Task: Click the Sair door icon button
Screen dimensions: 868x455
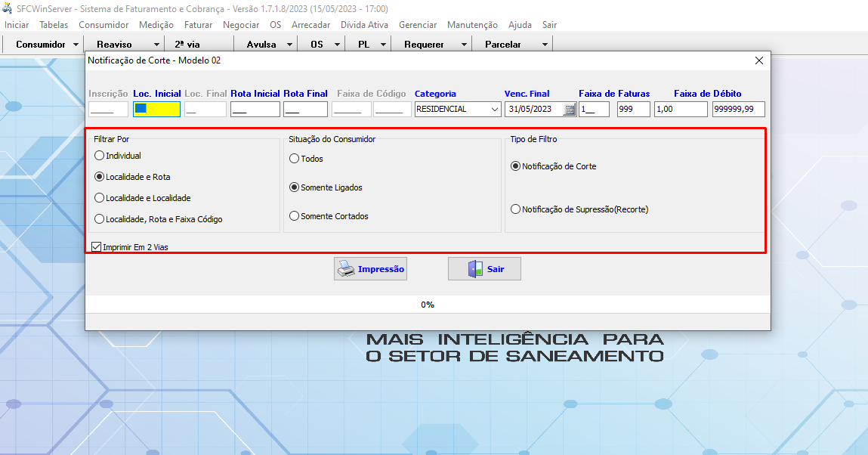Action: point(484,269)
